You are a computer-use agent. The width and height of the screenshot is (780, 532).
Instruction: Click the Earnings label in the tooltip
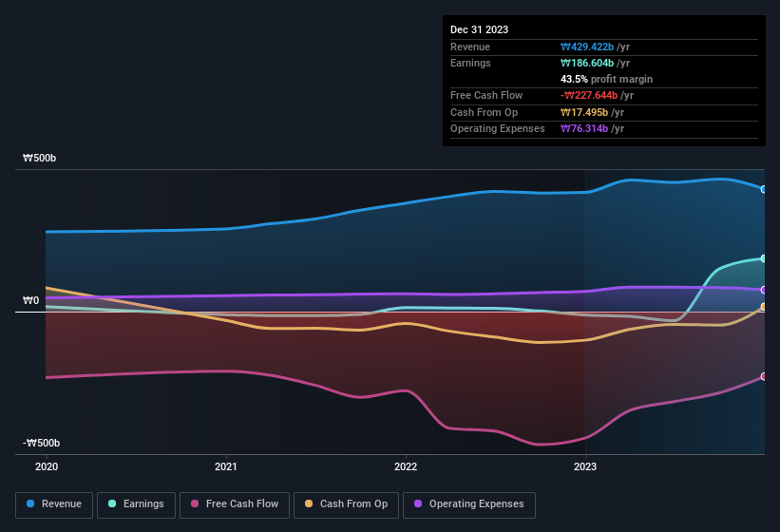[470, 63]
